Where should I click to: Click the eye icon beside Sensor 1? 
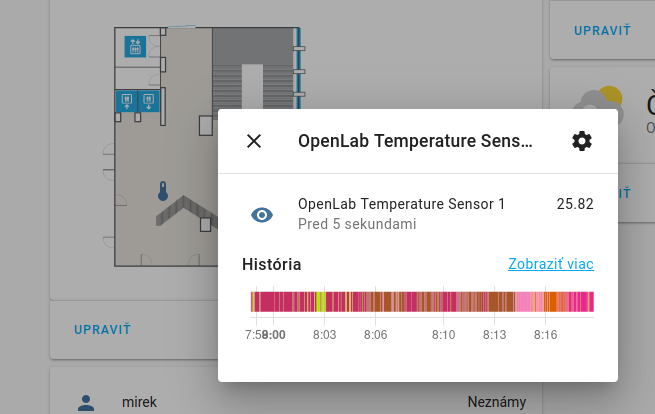(262, 215)
